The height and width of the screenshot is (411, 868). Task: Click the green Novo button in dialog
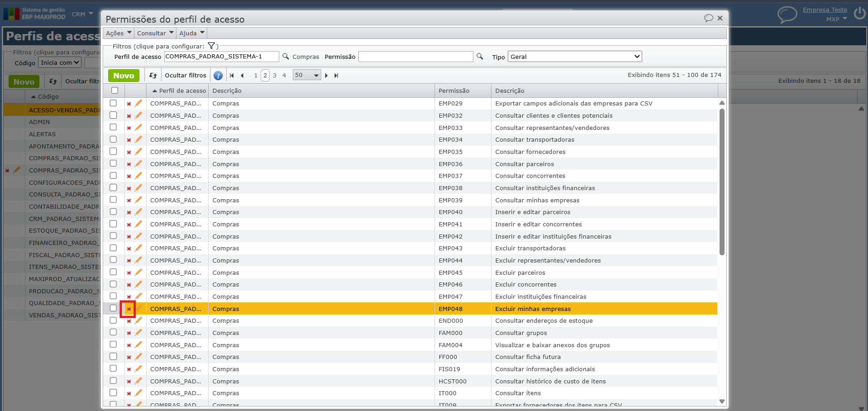pos(124,76)
